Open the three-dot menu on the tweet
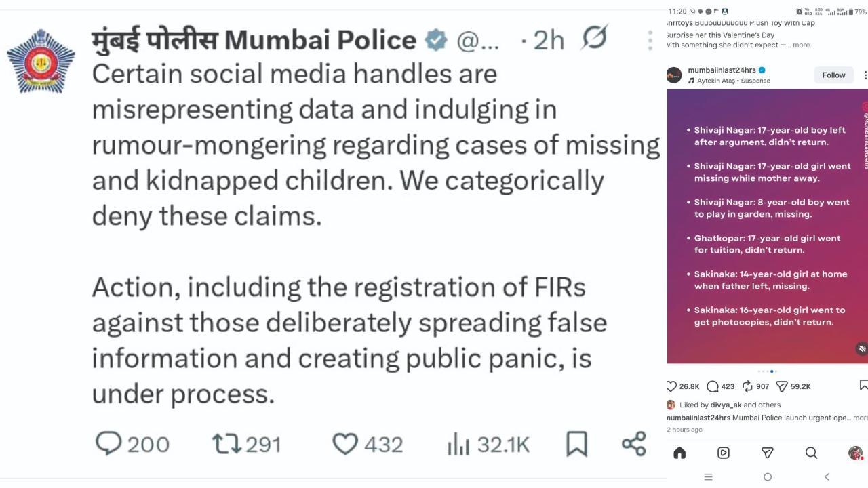The height and width of the screenshot is (488, 868). click(x=650, y=41)
